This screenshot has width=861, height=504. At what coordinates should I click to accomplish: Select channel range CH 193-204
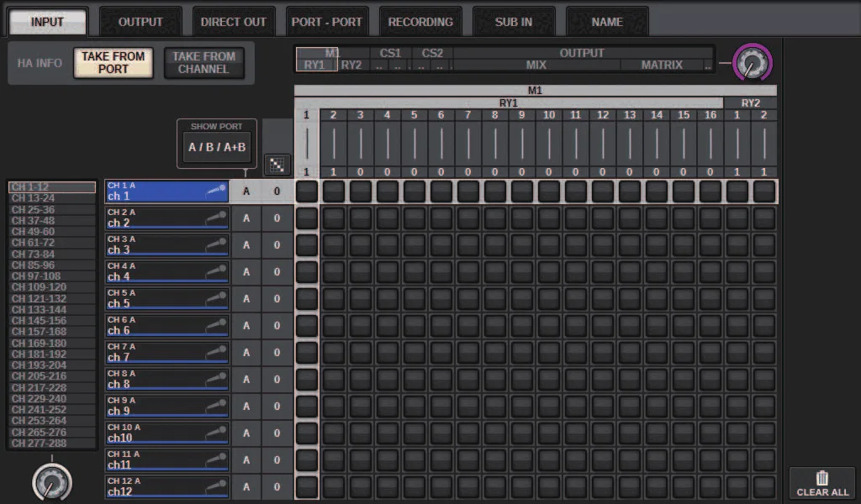pos(52,365)
